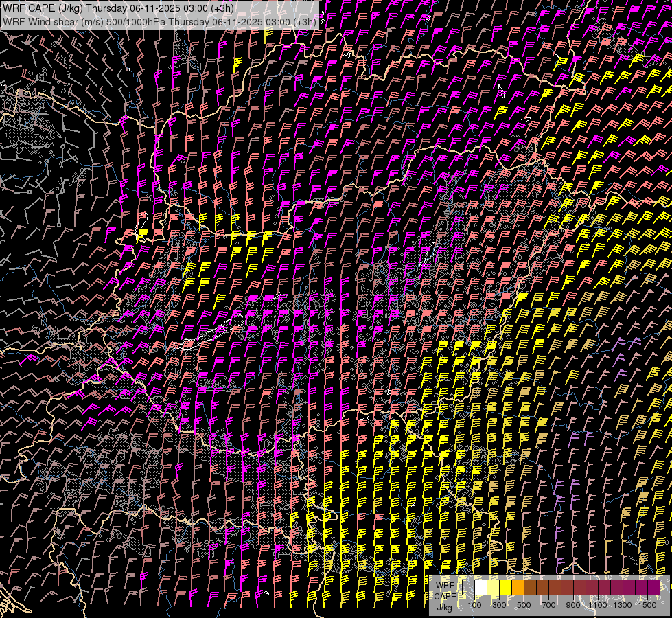Click the 500 label below the color bar
This screenshot has height=618, width=672.
[524, 605]
